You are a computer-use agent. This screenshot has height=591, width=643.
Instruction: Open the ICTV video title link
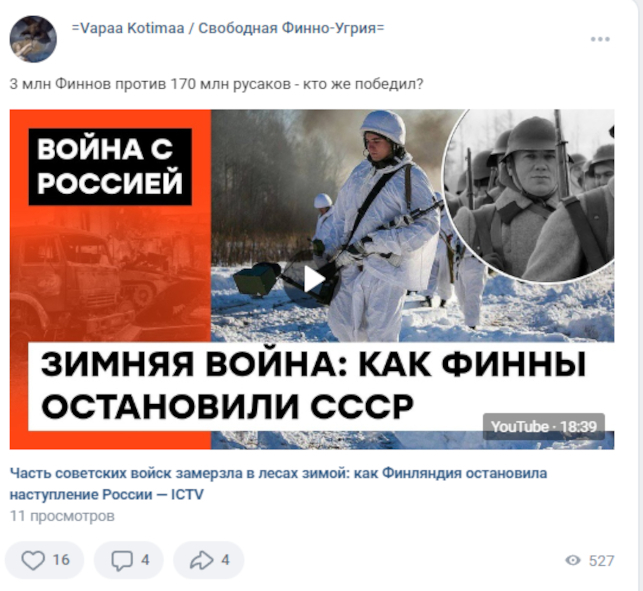tap(278, 484)
